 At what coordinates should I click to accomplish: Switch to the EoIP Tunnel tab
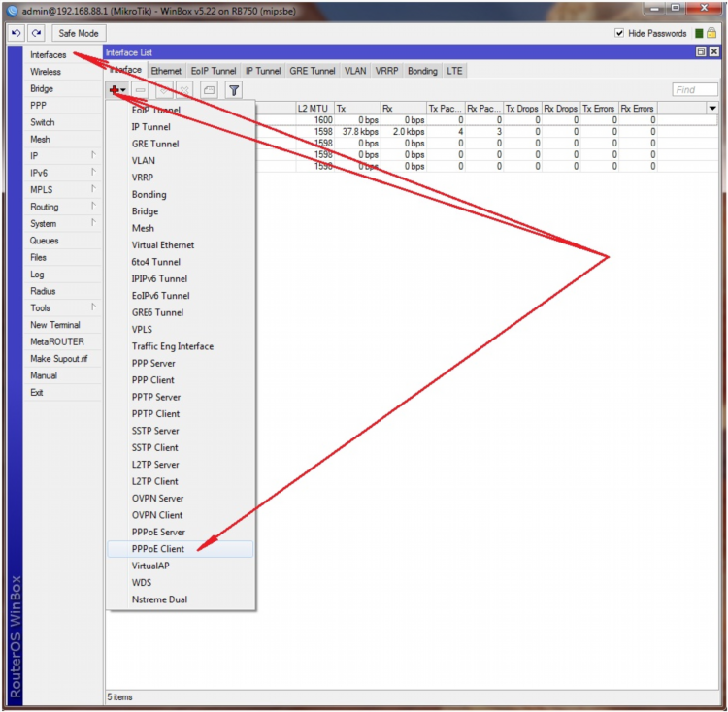[214, 71]
